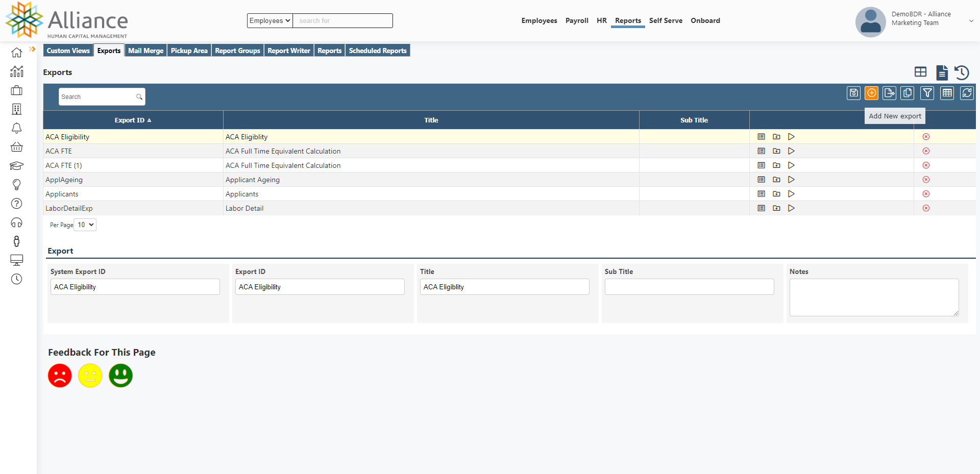The height and width of the screenshot is (474, 980).
Task: Run the ACA Eligibility export
Action: click(x=792, y=137)
